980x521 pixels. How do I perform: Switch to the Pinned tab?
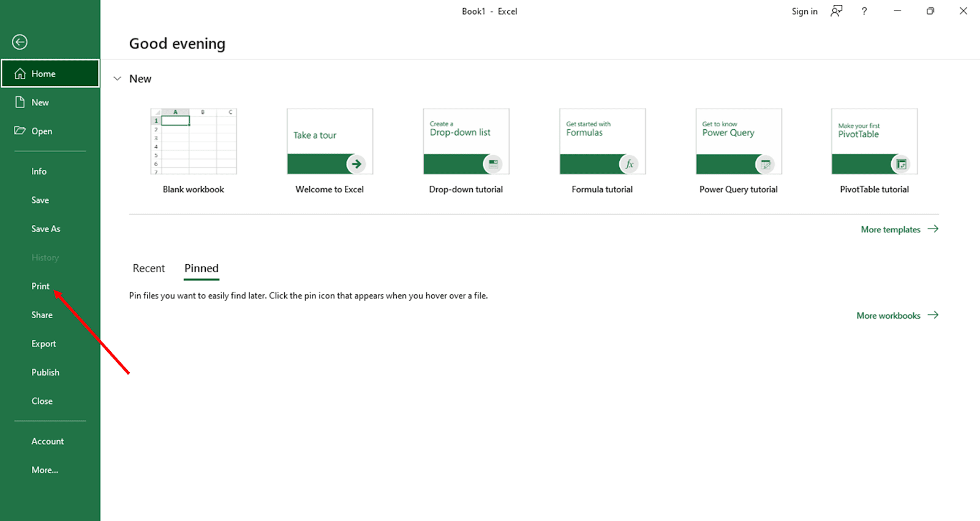202,268
